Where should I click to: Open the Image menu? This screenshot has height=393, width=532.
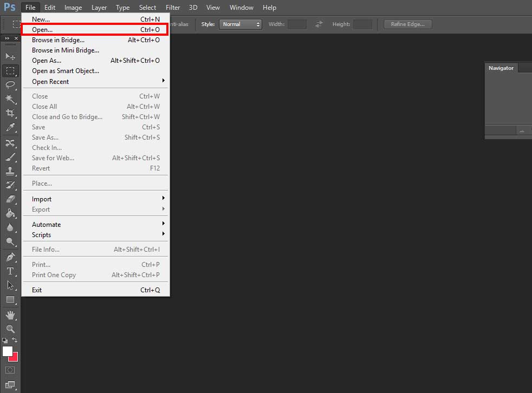73,8
